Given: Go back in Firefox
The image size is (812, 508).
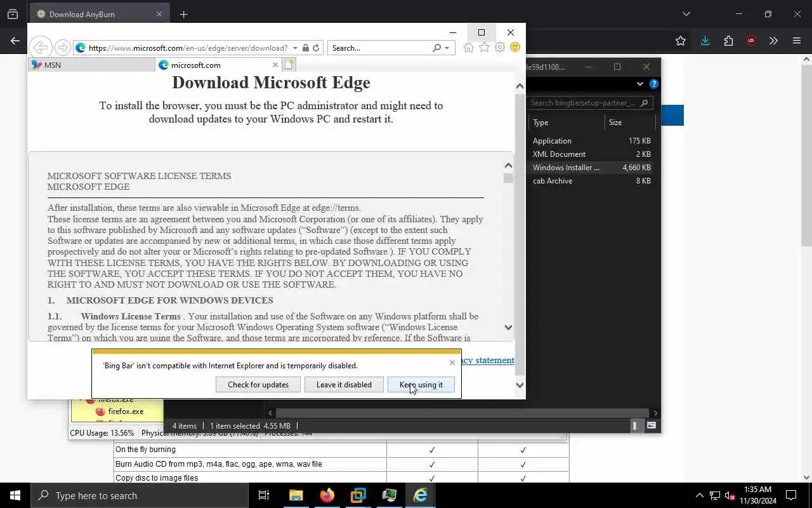Looking at the screenshot, I should 15,41.
